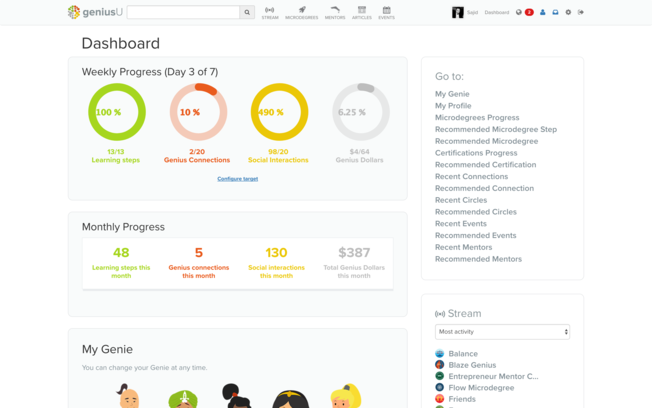The width and height of the screenshot is (652, 408).
Task: Open the Stream nav icon
Action: (270, 13)
